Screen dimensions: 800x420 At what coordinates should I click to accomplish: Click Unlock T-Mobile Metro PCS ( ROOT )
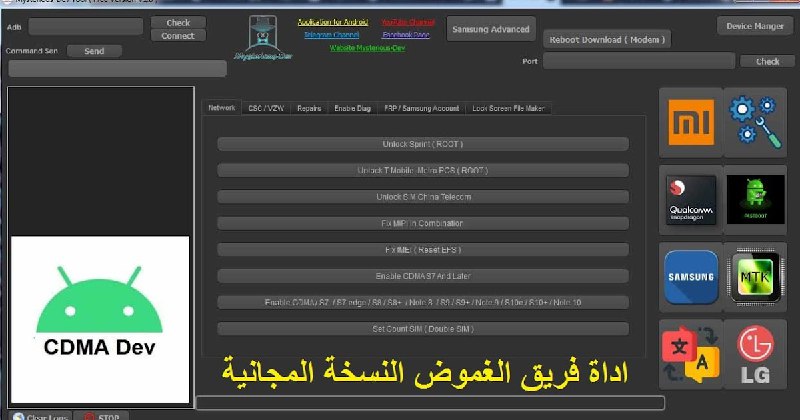tap(423, 170)
